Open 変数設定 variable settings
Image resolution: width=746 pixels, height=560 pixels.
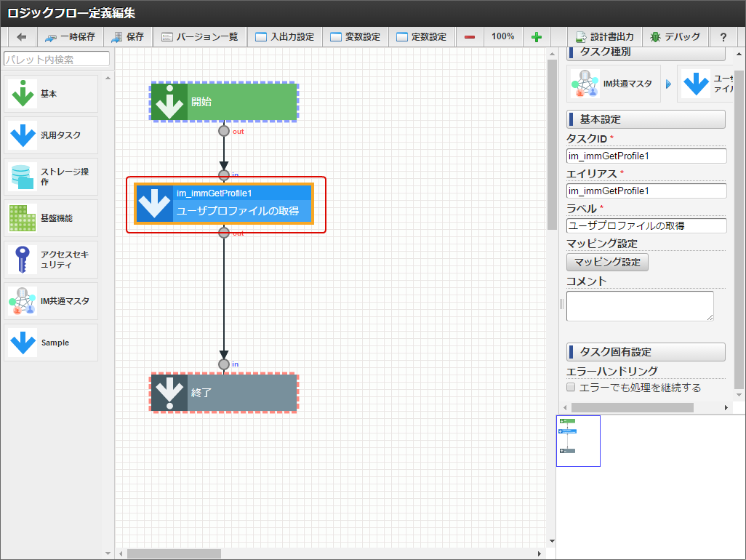point(356,36)
